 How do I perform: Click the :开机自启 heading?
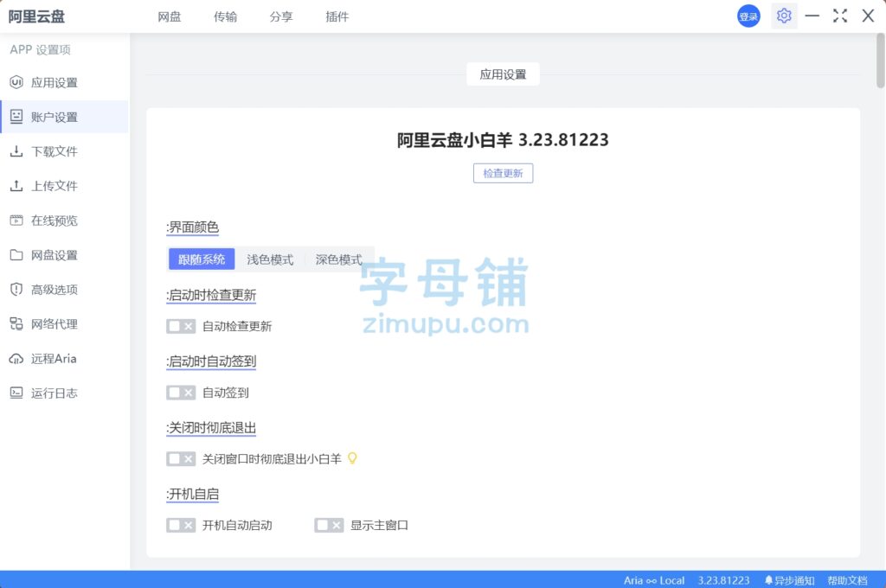tap(192, 495)
